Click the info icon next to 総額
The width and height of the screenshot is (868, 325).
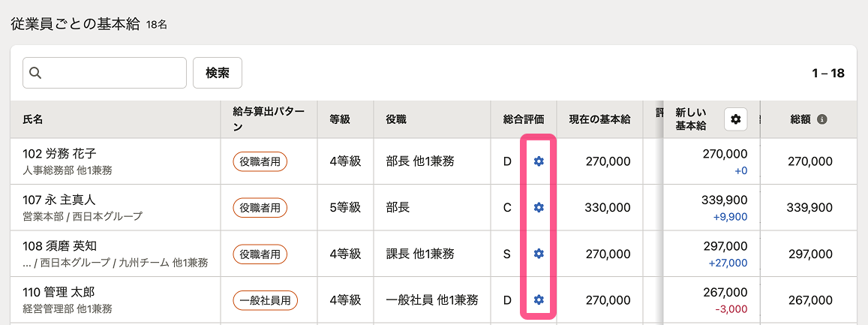point(822,119)
